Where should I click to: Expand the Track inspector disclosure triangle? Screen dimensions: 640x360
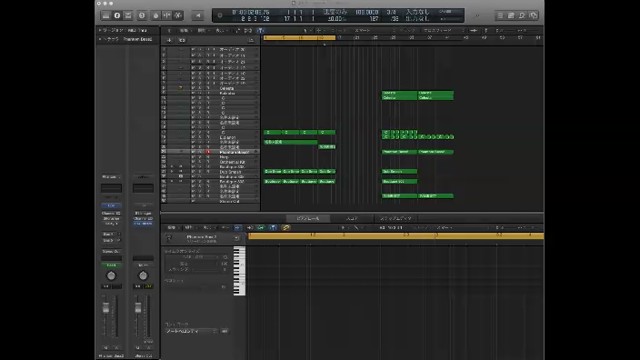[100, 39]
